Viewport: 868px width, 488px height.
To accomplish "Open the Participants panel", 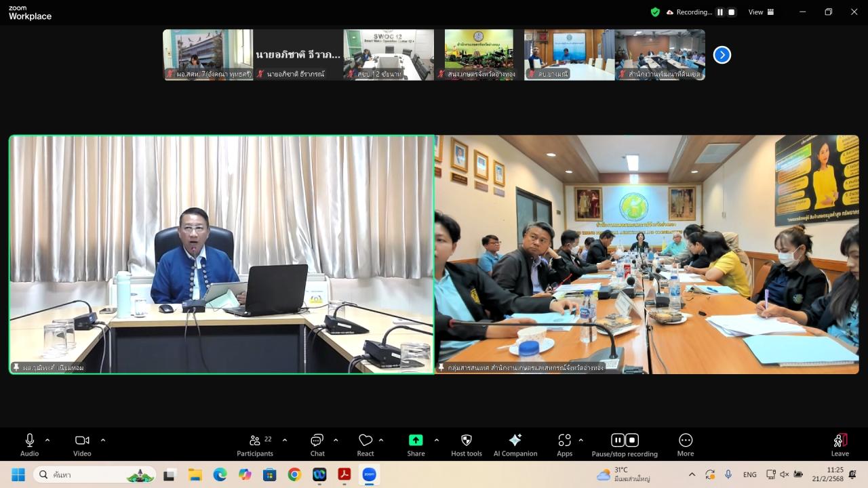I will pyautogui.click(x=255, y=445).
